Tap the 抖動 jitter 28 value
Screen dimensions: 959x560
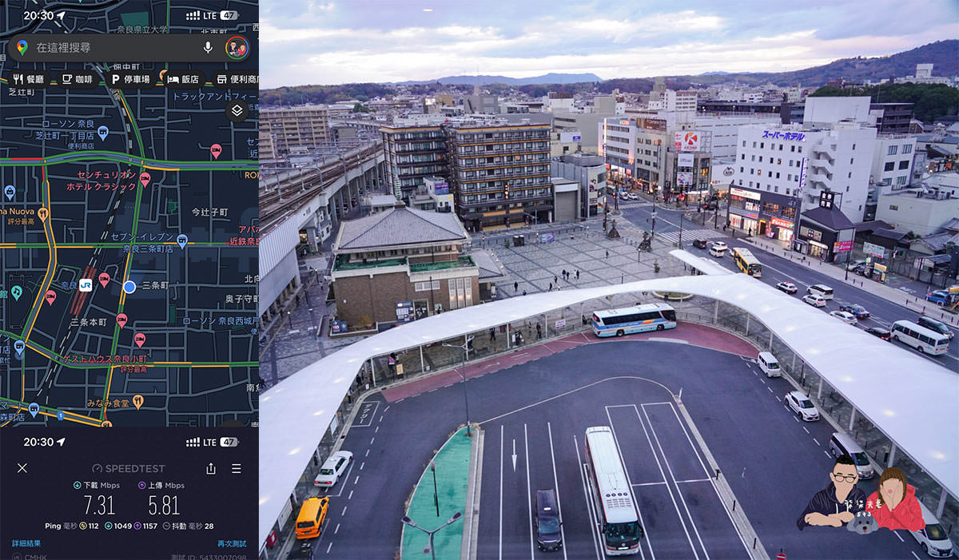tap(208, 525)
